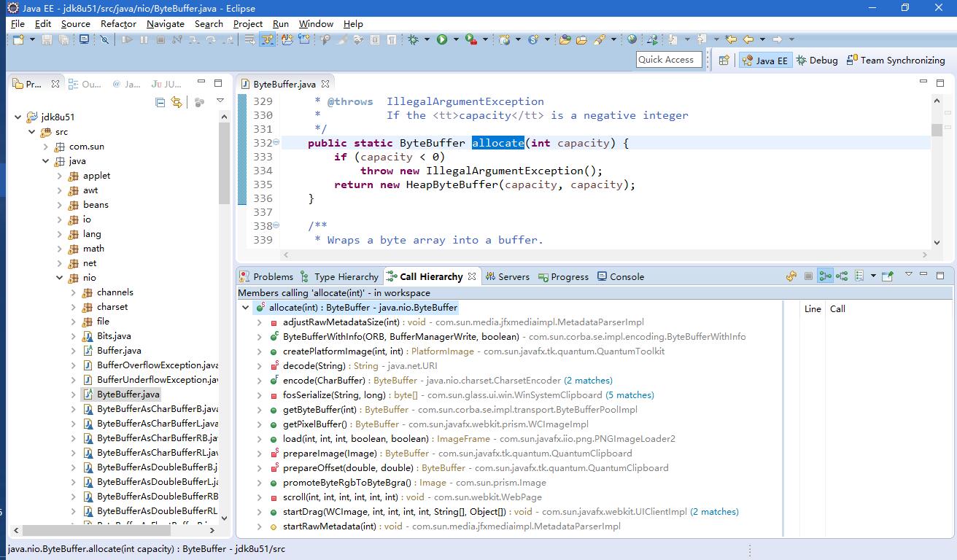957x560 pixels.
Task: Open the File menu
Action: coord(18,23)
